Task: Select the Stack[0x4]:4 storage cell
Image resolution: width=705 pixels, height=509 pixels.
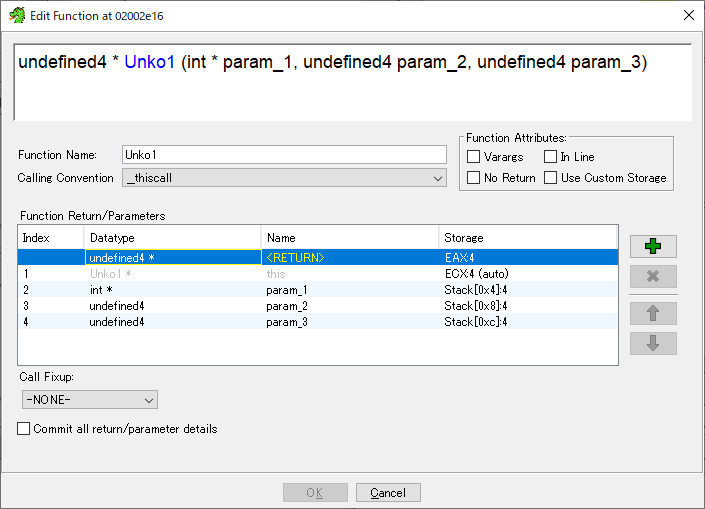Action: pos(528,290)
